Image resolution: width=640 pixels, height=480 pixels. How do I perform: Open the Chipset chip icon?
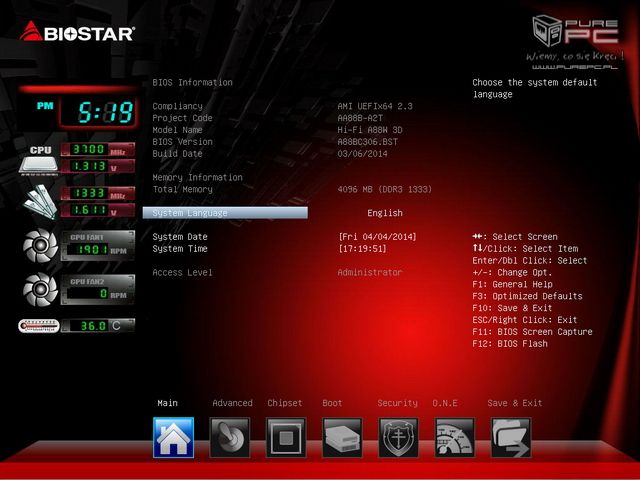(286, 438)
